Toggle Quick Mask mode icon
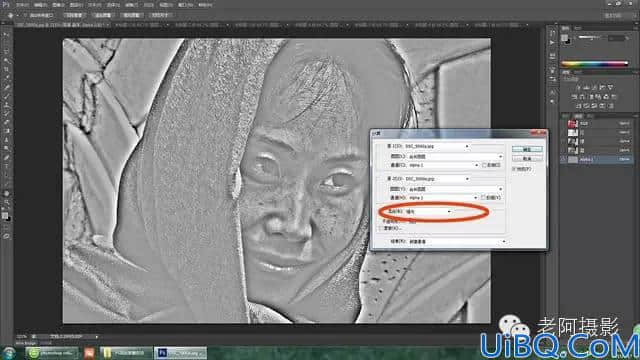The width and height of the screenshot is (640, 360). [6, 236]
